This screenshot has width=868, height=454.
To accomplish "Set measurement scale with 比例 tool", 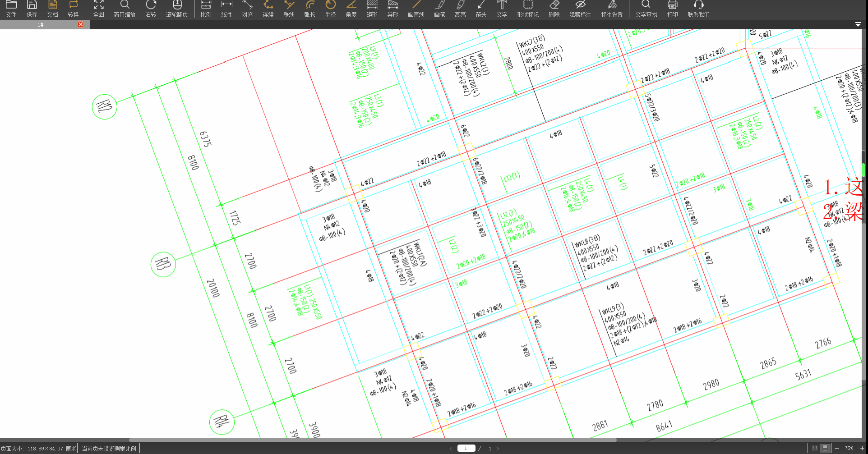I will (206, 9).
